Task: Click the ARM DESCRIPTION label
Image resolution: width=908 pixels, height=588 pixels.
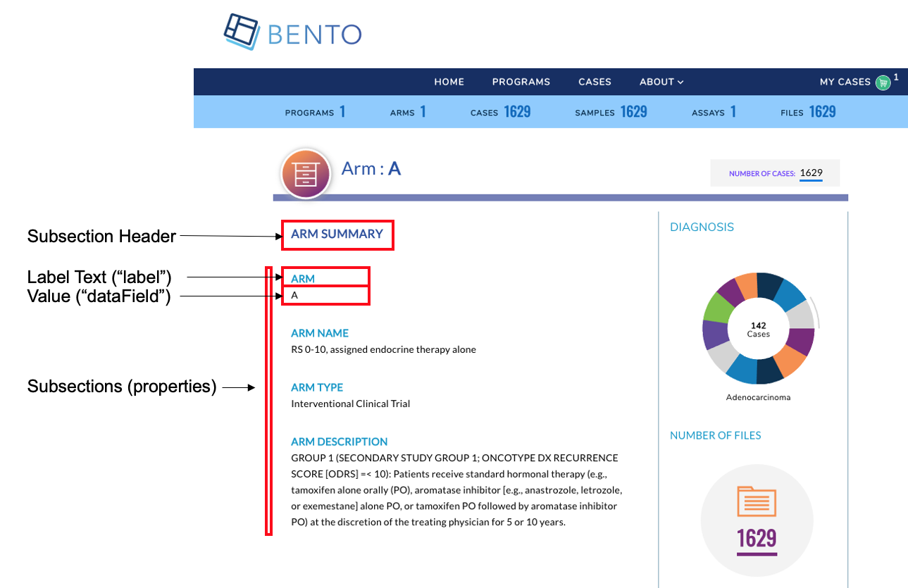Action: pyautogui.click(x=339, y=442)
